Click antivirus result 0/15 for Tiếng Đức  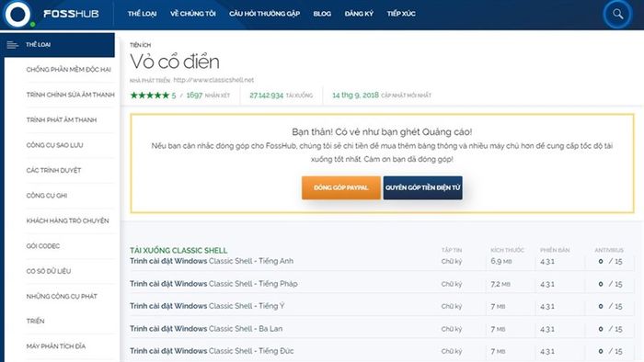(x=610, y=351)
